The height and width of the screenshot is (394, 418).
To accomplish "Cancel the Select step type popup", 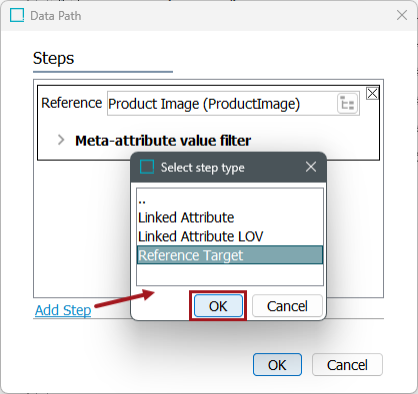I will (x=287, y=306).
